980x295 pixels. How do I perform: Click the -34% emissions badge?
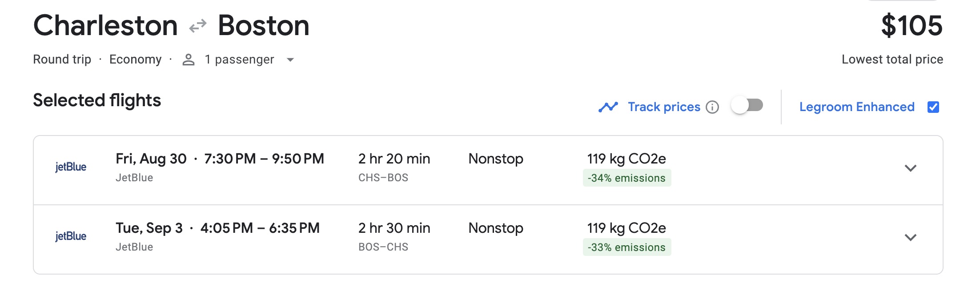[627, 178]
